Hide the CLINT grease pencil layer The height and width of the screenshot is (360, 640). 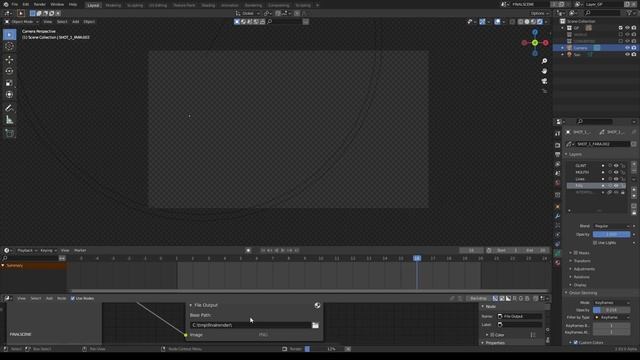pyautogui.click(x=616, y=166)
